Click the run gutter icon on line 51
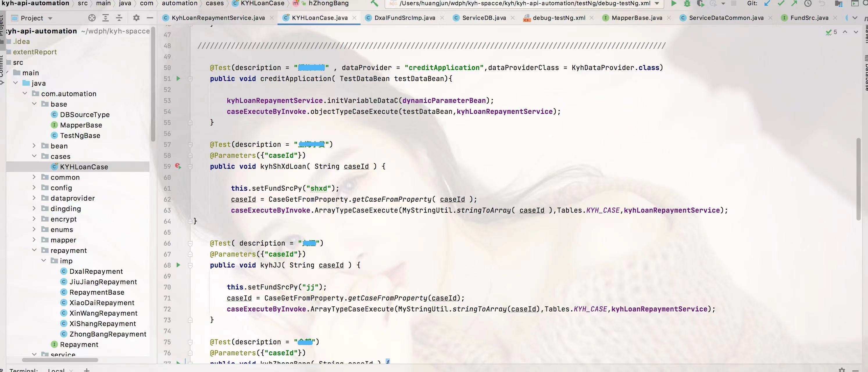Image resolution: width=868 pixels, height=372 pixels. point(178,78)
